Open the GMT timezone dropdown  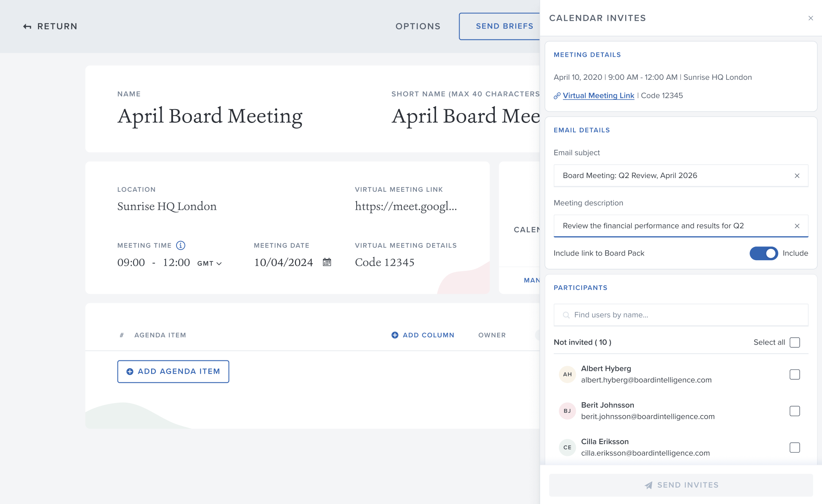209,263
